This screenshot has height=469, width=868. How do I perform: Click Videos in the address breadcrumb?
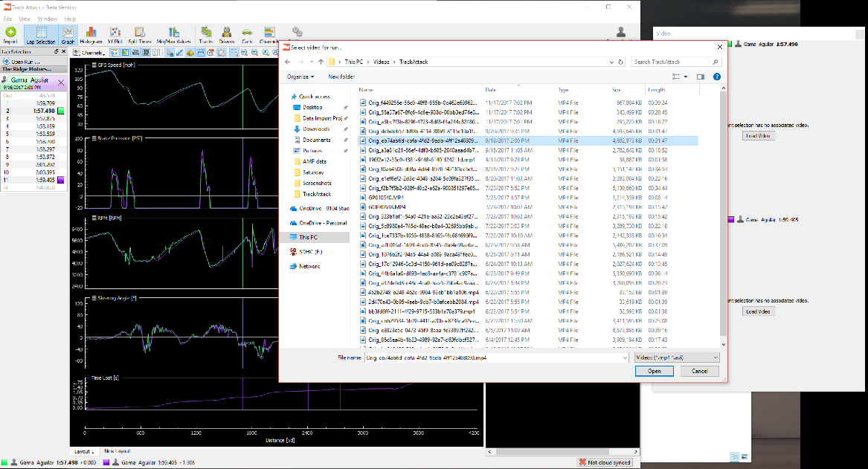coord(381,62)
